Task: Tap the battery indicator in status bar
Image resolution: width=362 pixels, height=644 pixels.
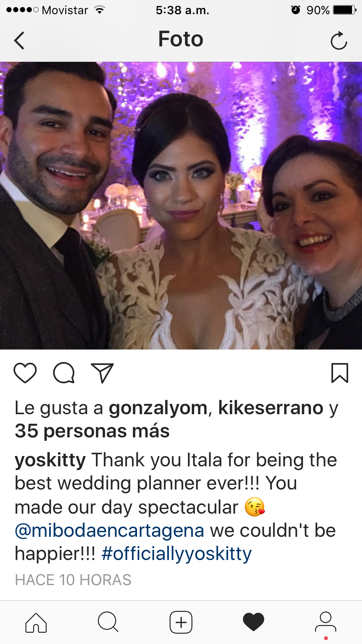Action: [345, 10]
